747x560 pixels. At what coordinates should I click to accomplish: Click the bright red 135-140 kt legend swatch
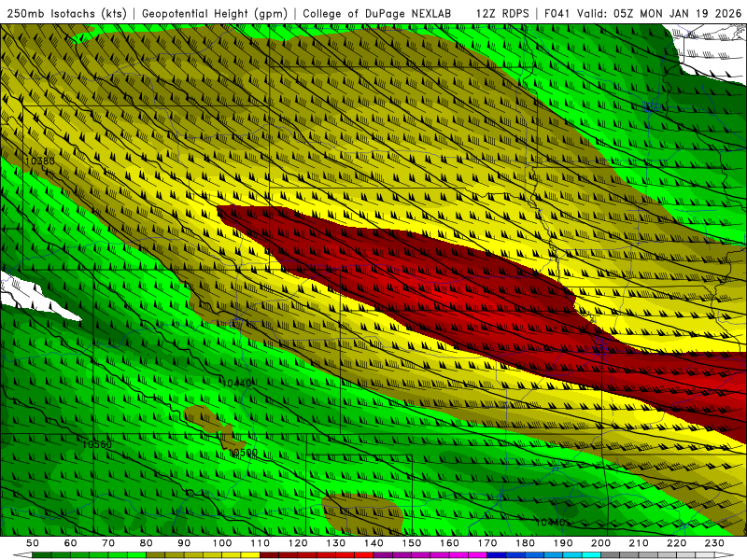(364, 554)
